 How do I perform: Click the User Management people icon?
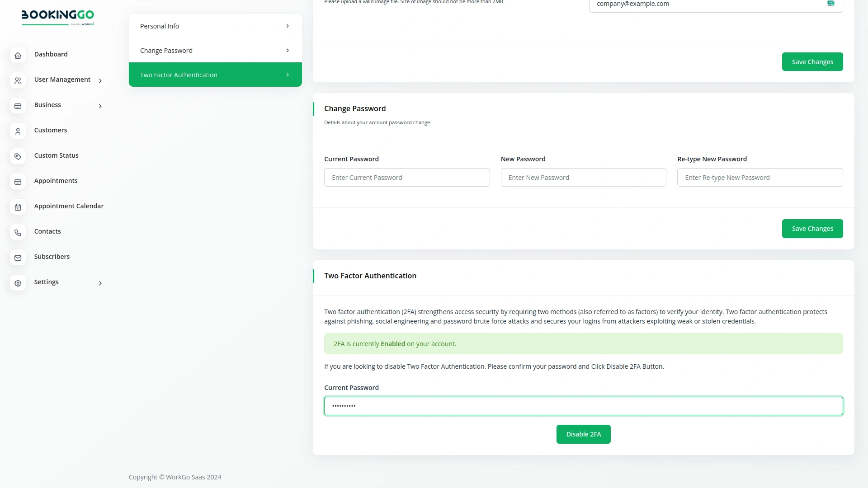[18, 80]
